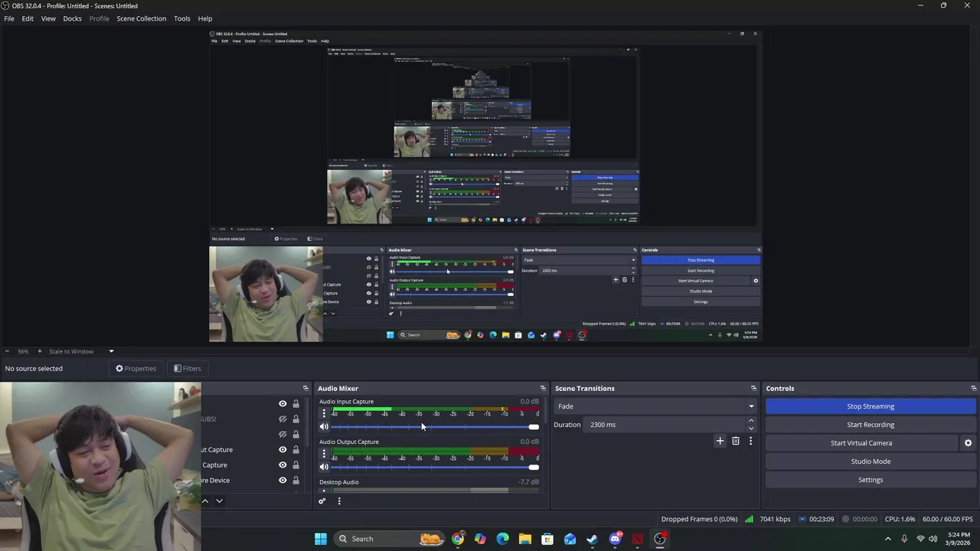
Task: Click the "Desktop Audio" mixer label
Action: (339, 482)
